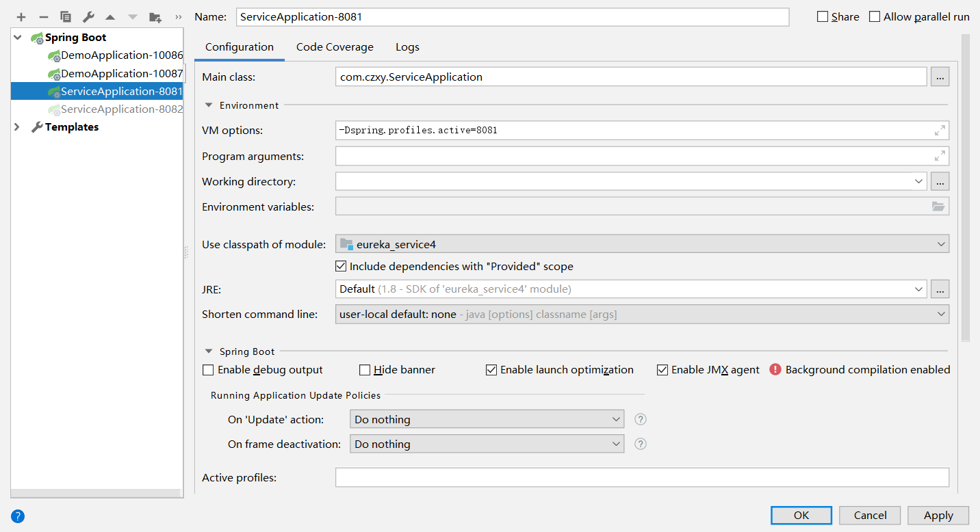Click Active profiles input field

click(x=642, y=477)
